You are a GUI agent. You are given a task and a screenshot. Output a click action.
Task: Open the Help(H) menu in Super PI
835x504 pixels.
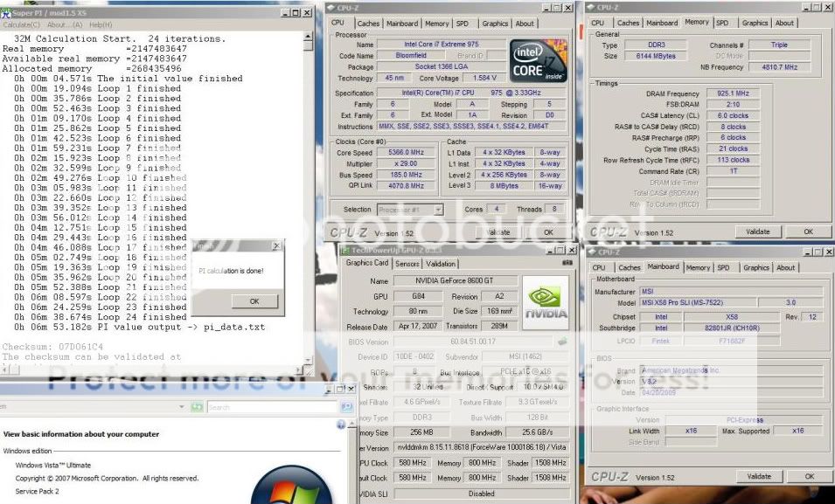(x=101, y=25)
